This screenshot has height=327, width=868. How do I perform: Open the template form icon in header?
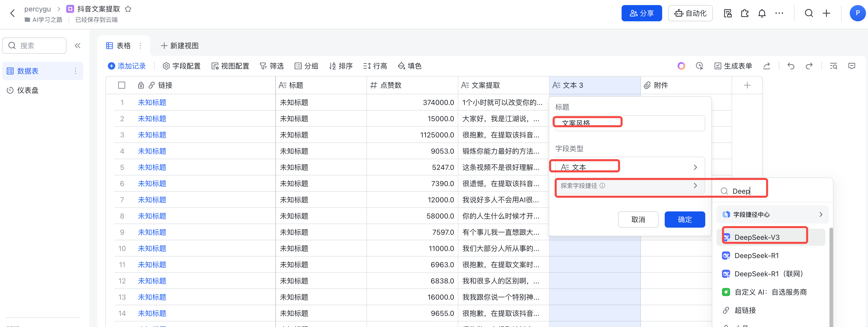point(728,13)
